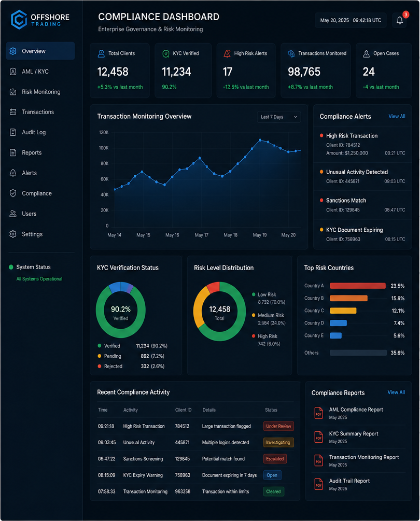Click the Cleared status badge
The width and height of the screenshot is (420, 521).
coord(273,491)
